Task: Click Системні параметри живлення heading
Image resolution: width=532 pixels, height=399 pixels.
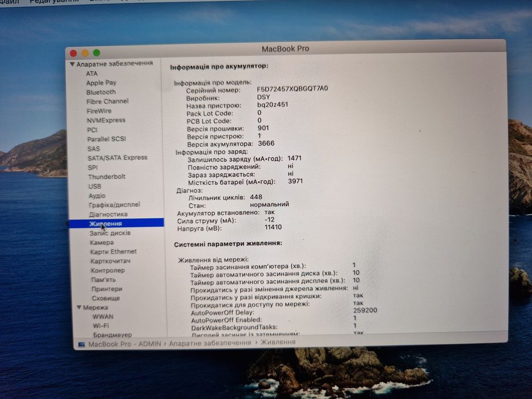Action: coord(228,243)
